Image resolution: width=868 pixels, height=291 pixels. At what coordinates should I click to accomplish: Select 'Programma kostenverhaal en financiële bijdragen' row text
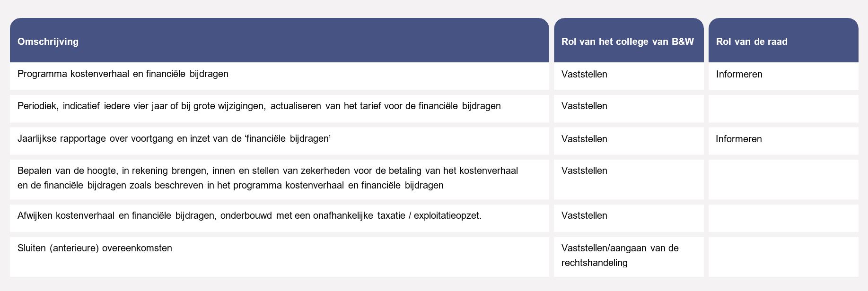tap(123, 74)
